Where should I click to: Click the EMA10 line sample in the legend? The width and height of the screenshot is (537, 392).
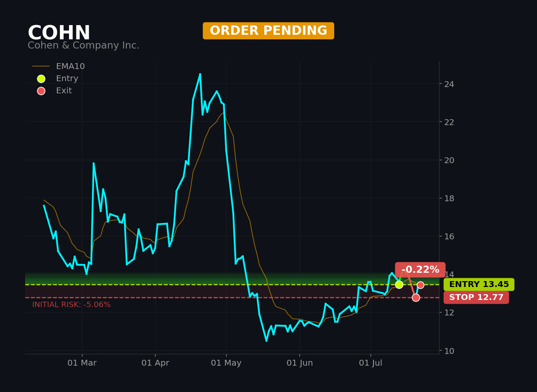(41, 67)
